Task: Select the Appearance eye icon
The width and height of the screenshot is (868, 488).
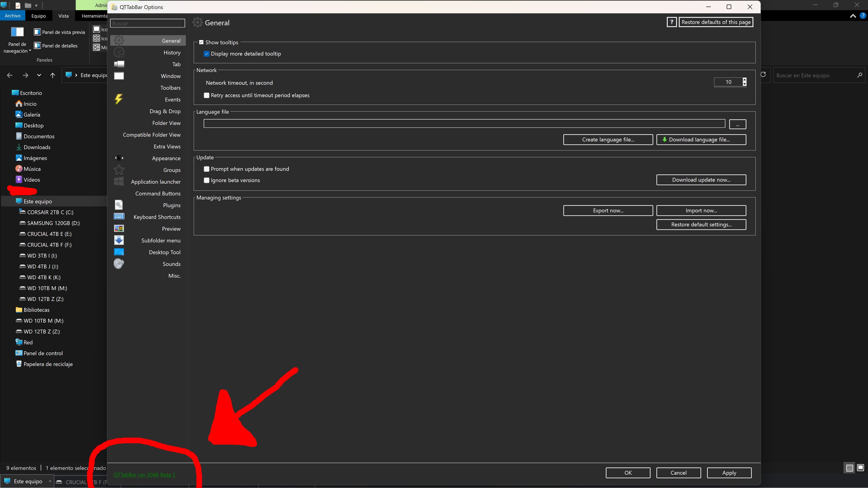Action: [x=119, y=158]
